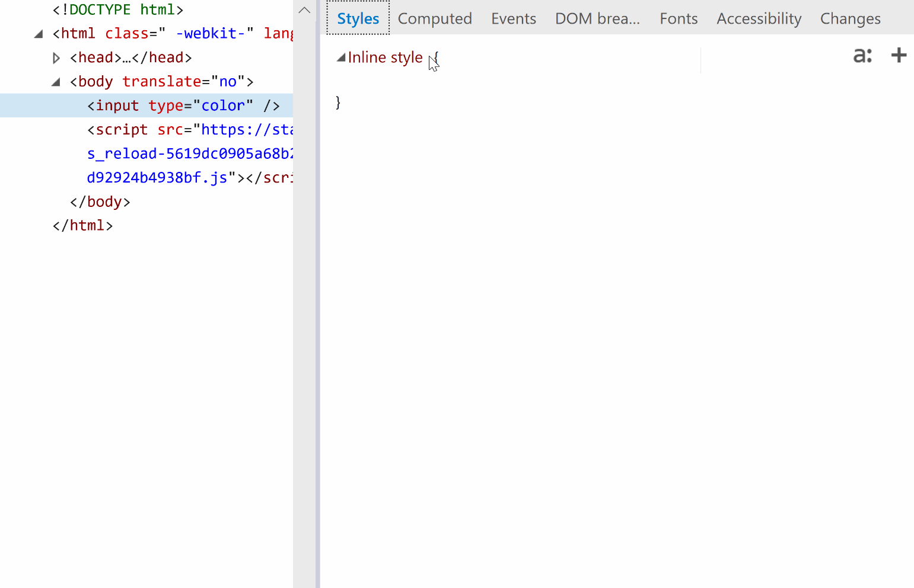Click the 'class' attribute on html tag
The width and height of the screenshot is (914, 588).
[x=127, y=34]
